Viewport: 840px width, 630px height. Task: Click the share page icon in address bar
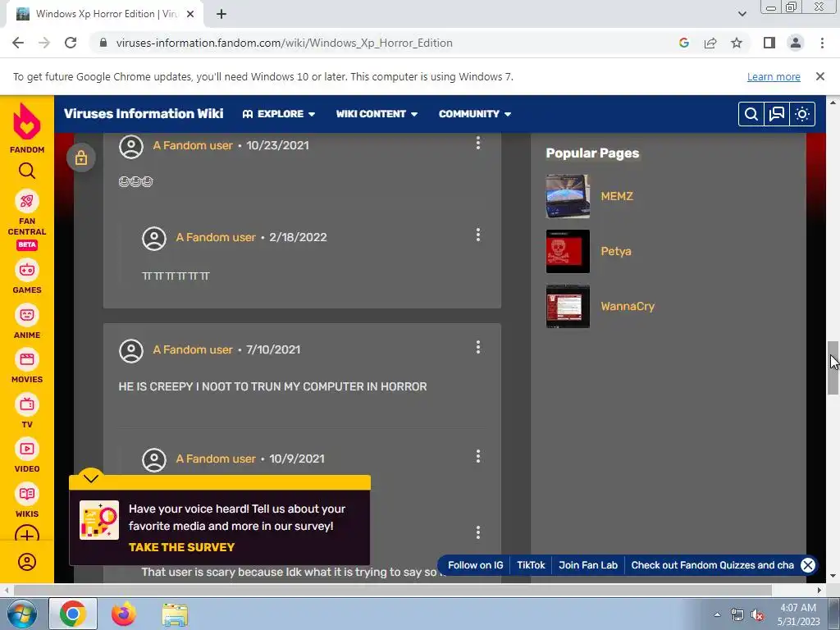pos(710,43)
